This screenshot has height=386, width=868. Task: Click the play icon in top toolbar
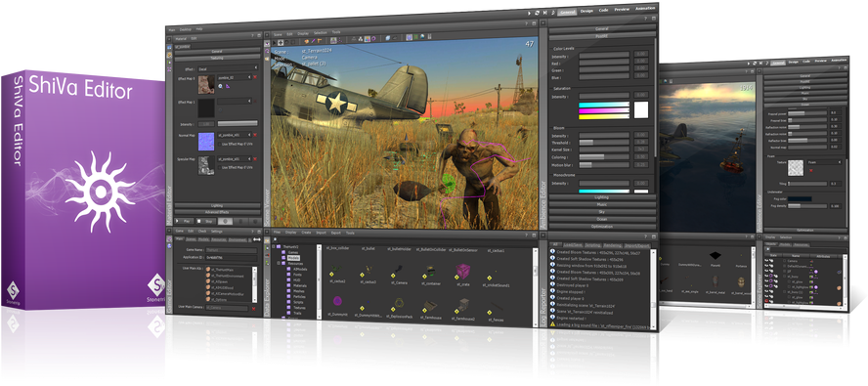(x=529, y=12)
